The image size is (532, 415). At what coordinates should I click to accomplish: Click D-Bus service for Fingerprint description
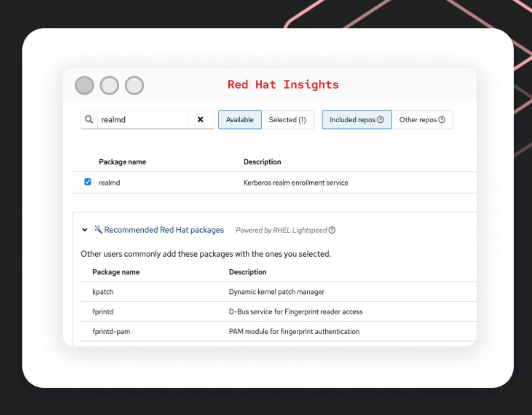tap(296, 312)
